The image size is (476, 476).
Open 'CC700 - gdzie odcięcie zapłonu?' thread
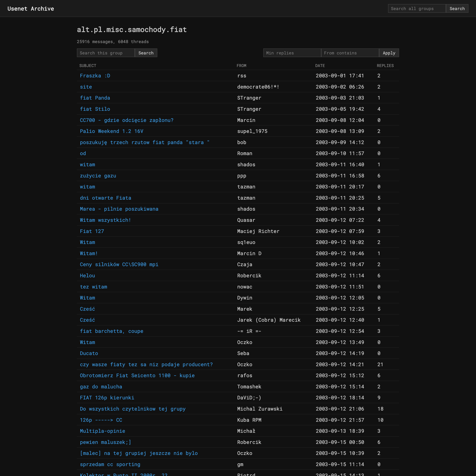126,120
